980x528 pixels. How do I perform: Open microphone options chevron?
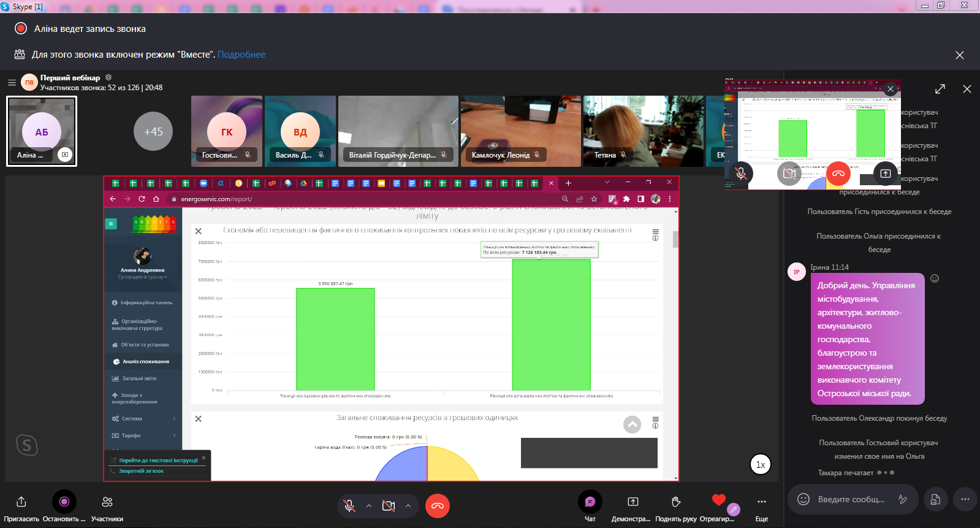pyautogui.click(x=369, y=506)
